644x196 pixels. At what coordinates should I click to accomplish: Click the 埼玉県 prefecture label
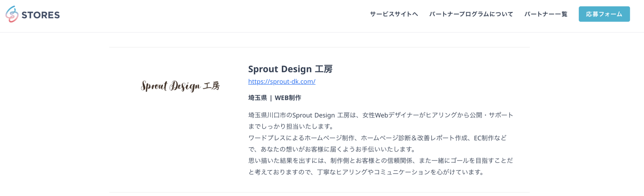258,98
